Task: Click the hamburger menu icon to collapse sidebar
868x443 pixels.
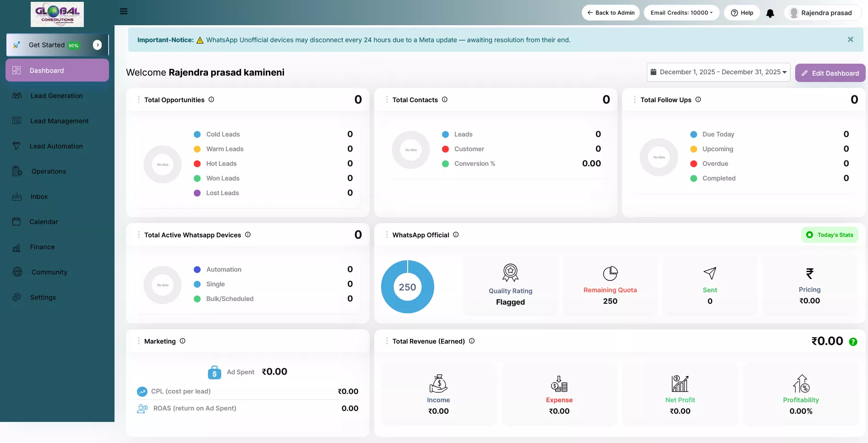Action: tap(124, 11)
